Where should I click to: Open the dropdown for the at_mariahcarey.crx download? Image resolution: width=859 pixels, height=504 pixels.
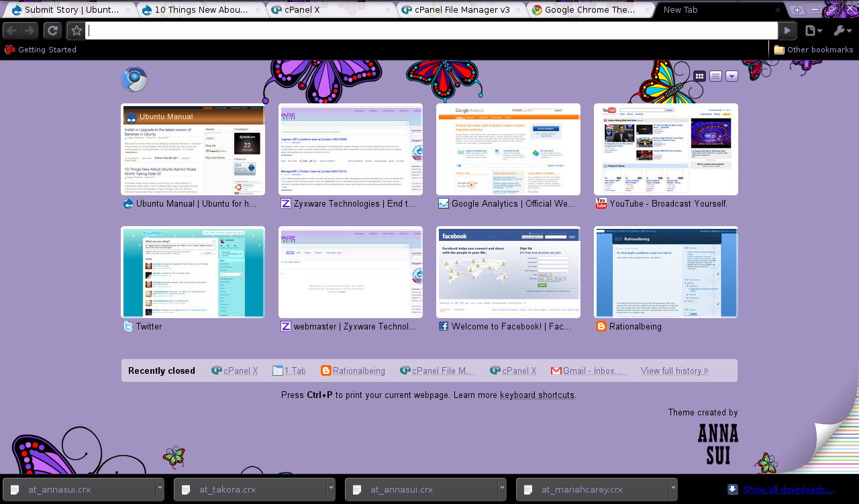coord(672,489)
